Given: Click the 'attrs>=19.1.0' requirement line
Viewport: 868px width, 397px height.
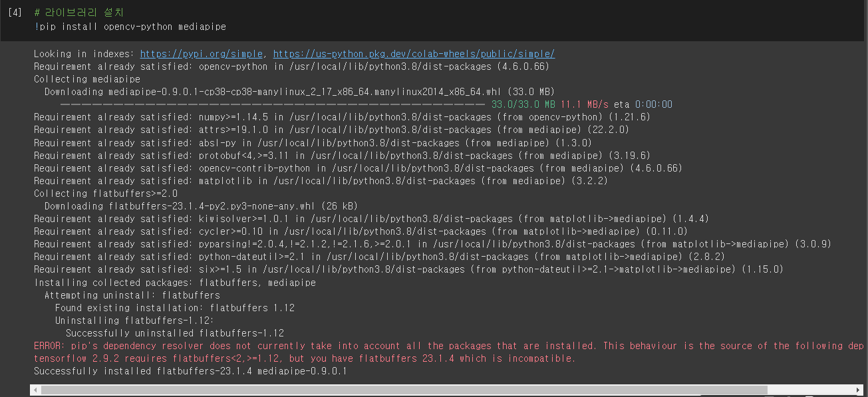Looking at the screenshot, I should pos(331,130).
